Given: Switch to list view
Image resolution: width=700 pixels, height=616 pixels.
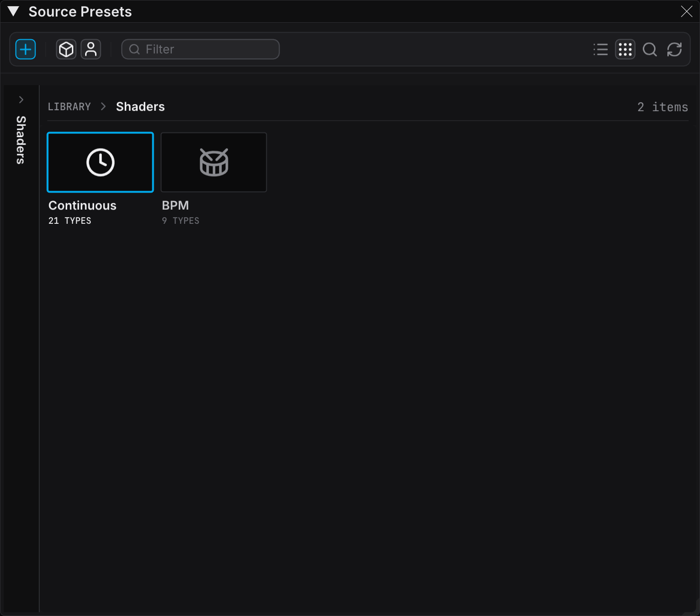Looking at the screenshot, I should click(x=601, y=49).
